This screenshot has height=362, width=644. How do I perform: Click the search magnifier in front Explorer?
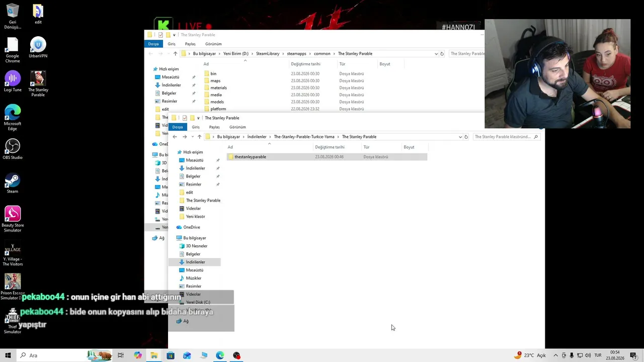point(536,137)
